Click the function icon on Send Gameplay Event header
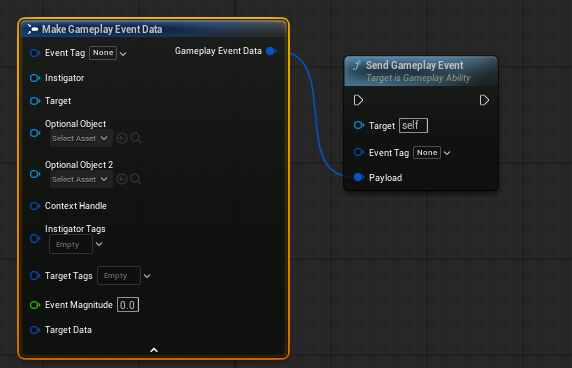Viewport: 572px width, 368px height. point(357,66)
